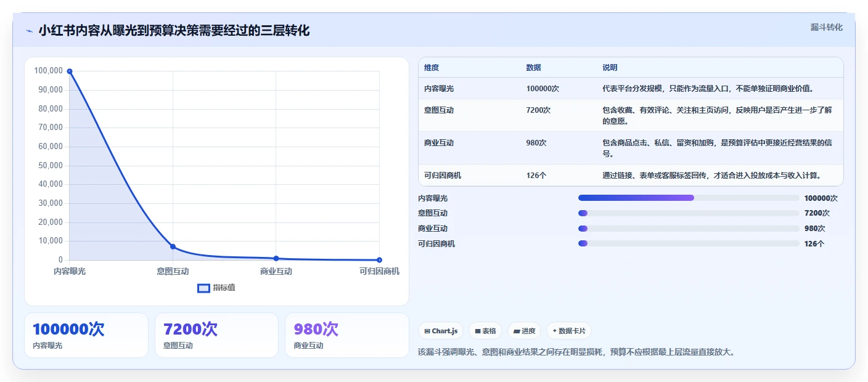
Task: Click the footer note starting 该漏斗强调曝光
Action: coord(576,352)
